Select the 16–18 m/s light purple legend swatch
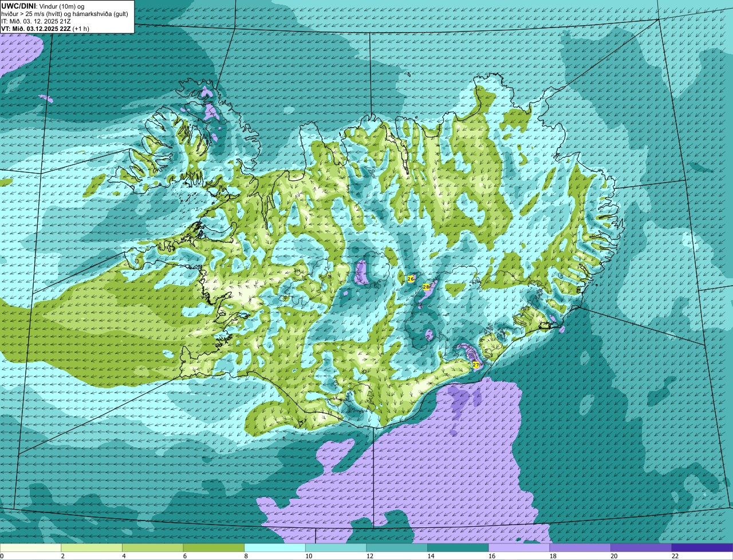The image size is (733, 560). pos(519,548)
